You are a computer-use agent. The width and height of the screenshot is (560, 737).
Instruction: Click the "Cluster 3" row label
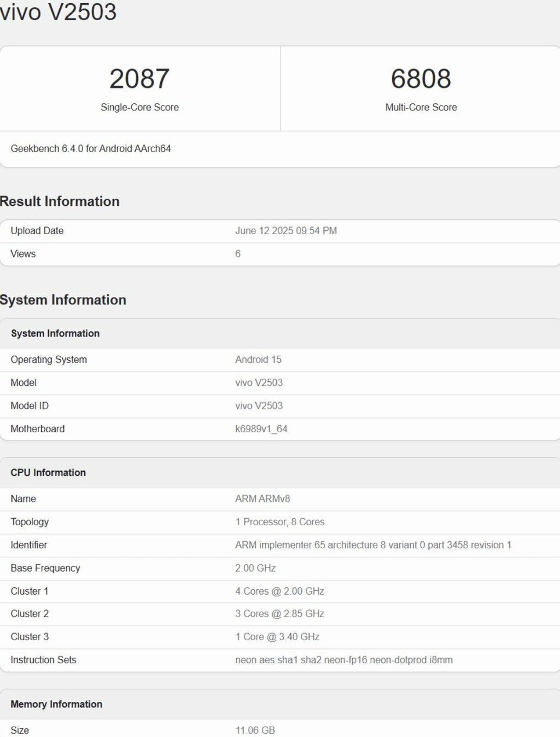pyautogui.click(x=30, y=637)
